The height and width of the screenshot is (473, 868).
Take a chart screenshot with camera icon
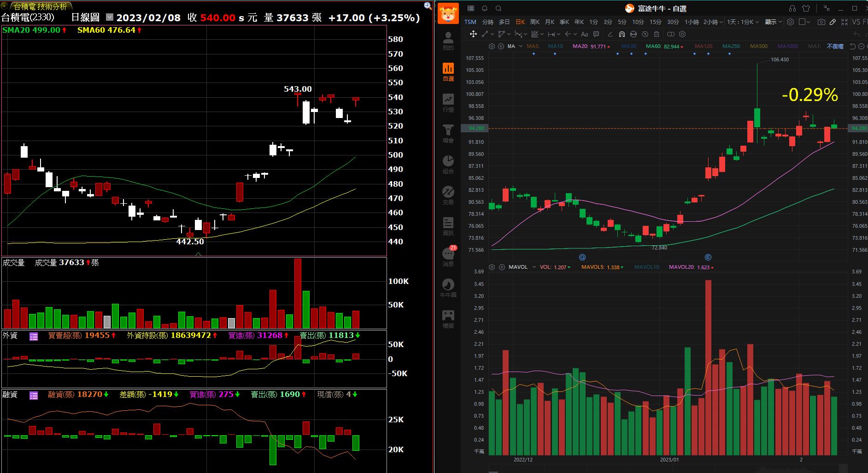(x=821, y=22)
